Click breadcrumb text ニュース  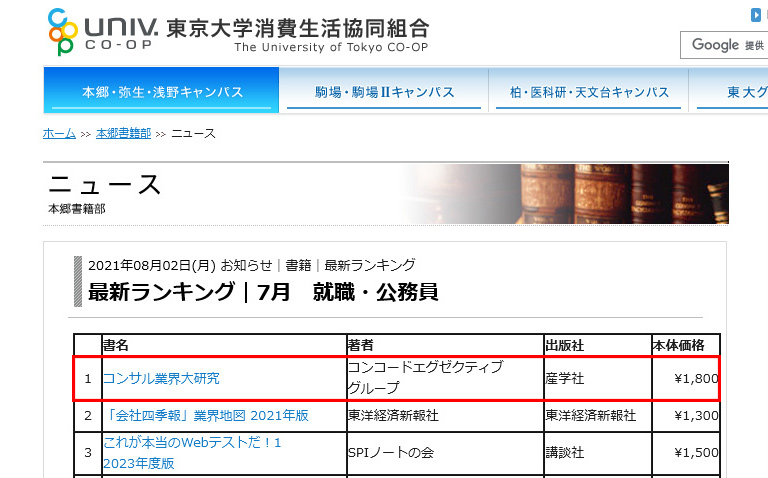click(193, 133)
